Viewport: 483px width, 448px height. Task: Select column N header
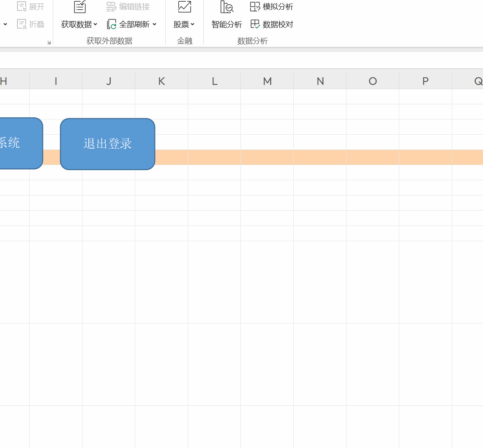click(x=320, y=81)
